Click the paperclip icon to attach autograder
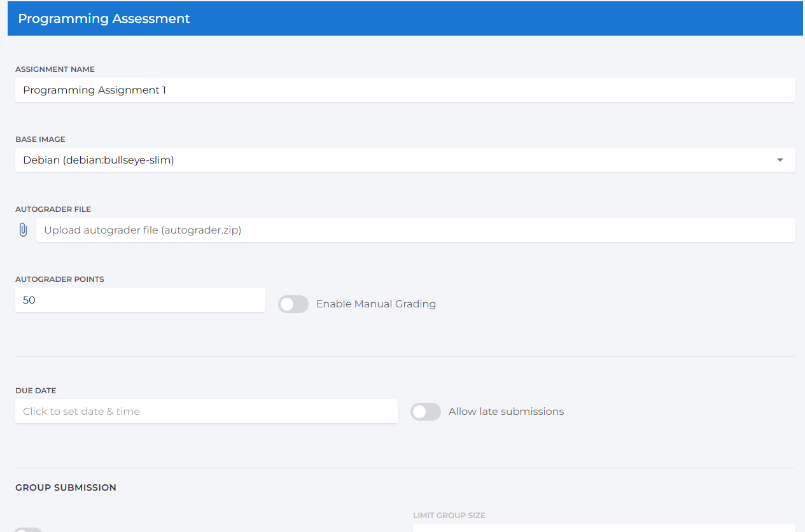Screen dimensions: 805x532 pos(23,230)
